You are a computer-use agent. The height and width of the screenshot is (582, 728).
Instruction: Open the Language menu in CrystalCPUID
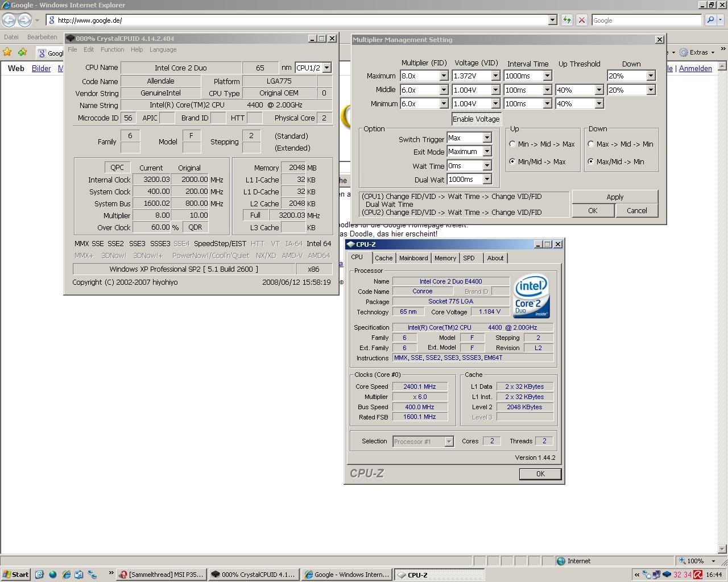pos(163,49)
